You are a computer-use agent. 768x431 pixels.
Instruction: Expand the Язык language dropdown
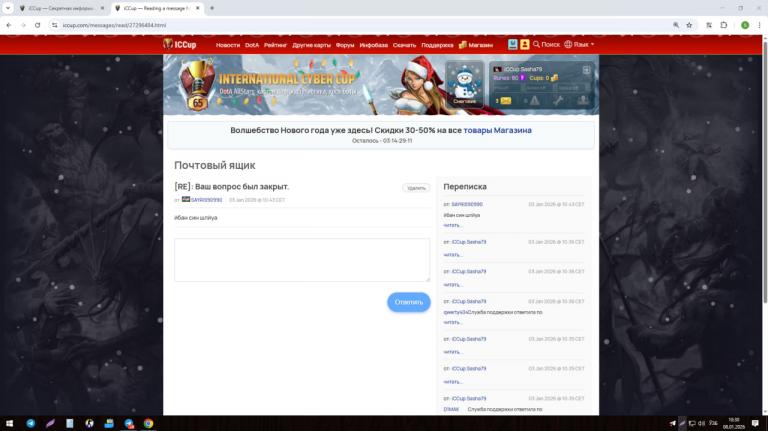579,44
